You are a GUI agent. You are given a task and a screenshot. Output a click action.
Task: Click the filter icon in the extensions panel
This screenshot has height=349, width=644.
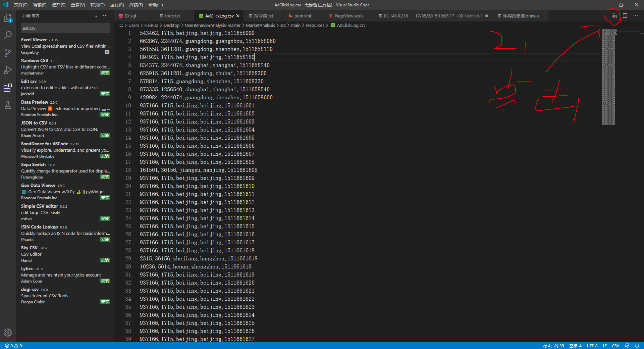pyautogui.click(x=94, y=15)
